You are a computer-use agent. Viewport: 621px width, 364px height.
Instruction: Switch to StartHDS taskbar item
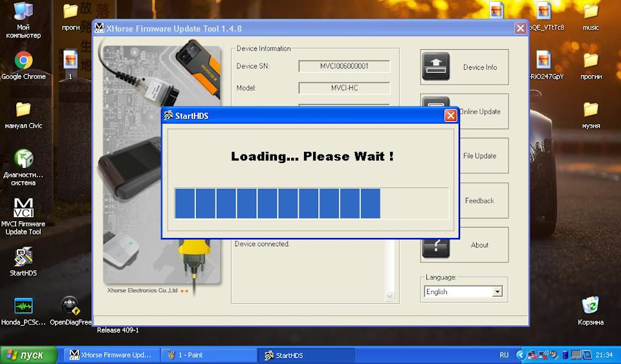click(x=307, y=355)
